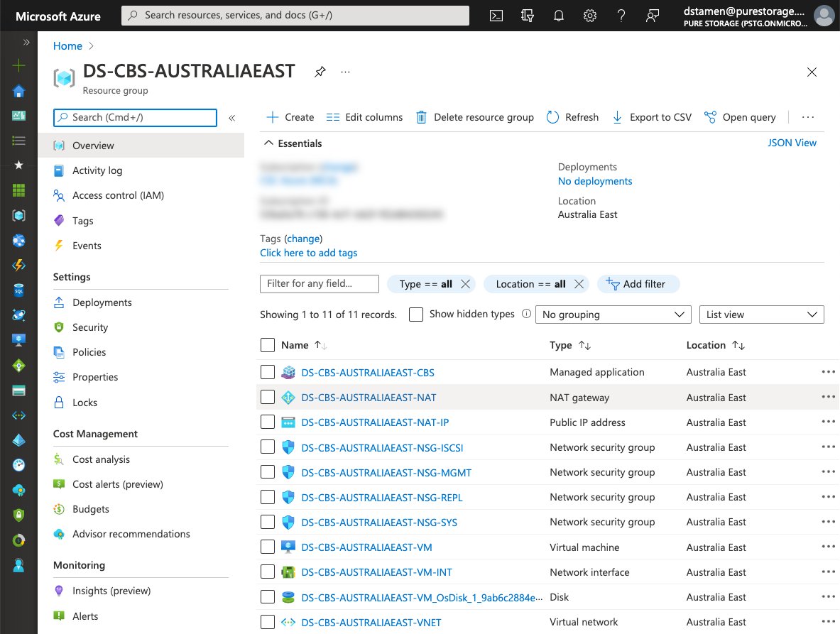Select the DS-CBS-AUSTRALIAEAST-VM row checkbox
Image resolution: width=840 pixels, height=634 pixels.
(267, 547)
